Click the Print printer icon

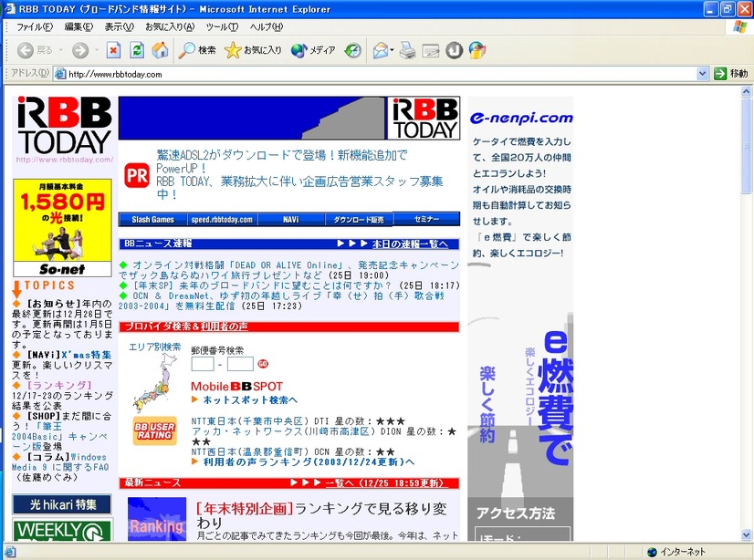pyautogui.click(x=408, y=50)
